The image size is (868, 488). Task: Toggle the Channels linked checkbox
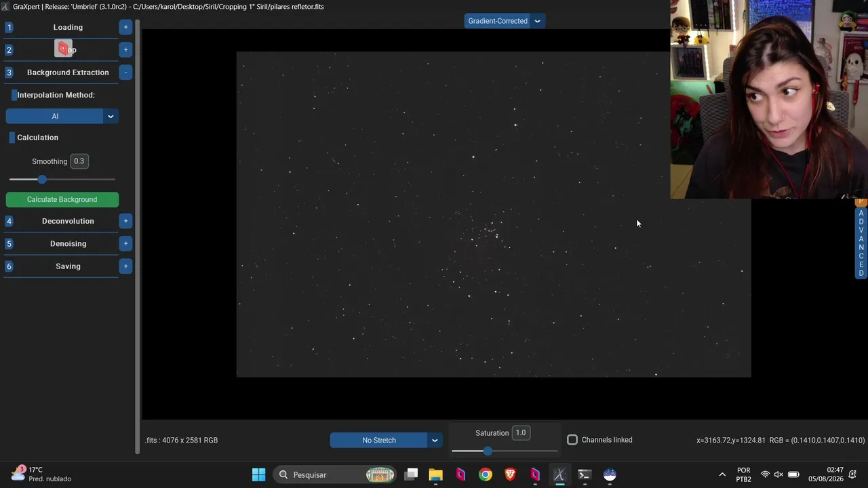(x=572, y=440)
